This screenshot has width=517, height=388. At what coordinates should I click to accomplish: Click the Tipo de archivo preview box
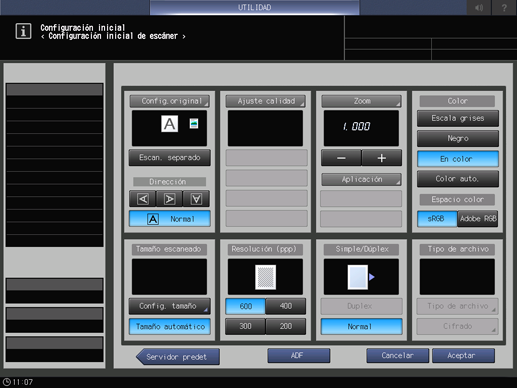pos(457,276)
